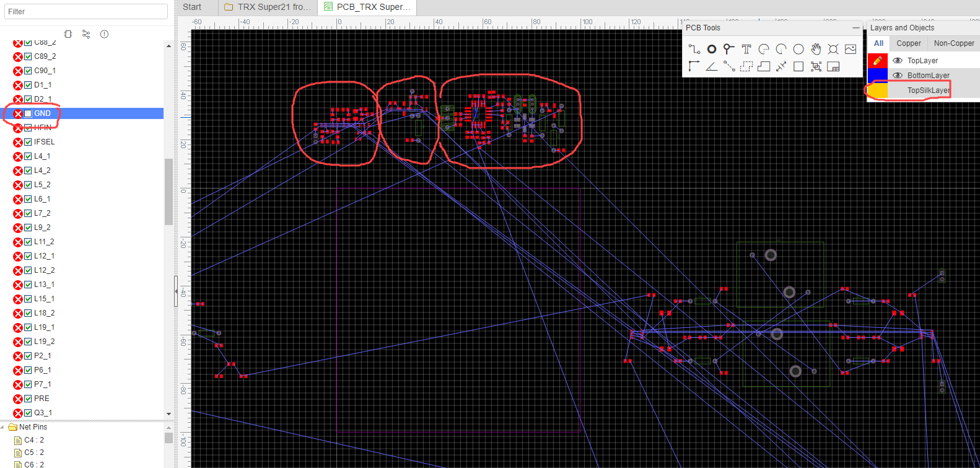Hide the TopLayer with its eye icon

click(897, 61)
